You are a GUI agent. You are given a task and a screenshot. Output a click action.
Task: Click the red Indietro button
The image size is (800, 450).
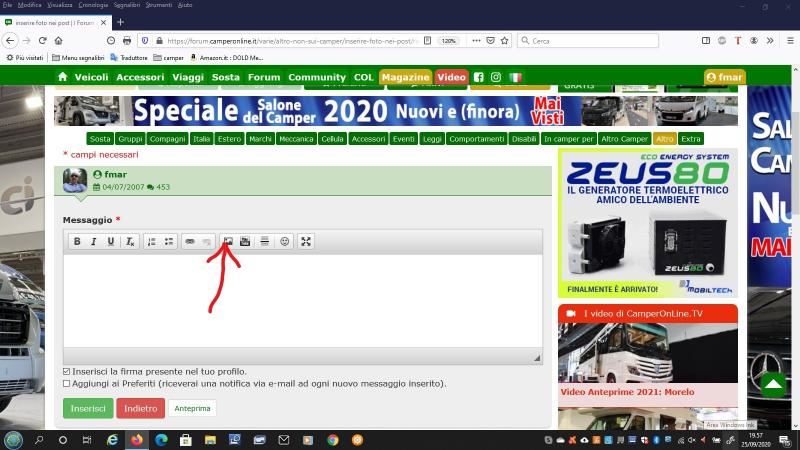[140, 408]
